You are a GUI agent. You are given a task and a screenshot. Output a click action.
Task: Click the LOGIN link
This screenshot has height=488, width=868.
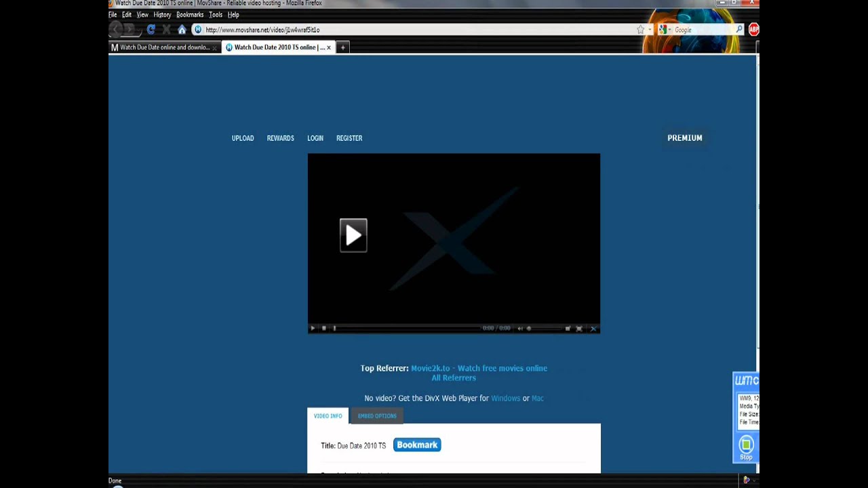[315, 138]
